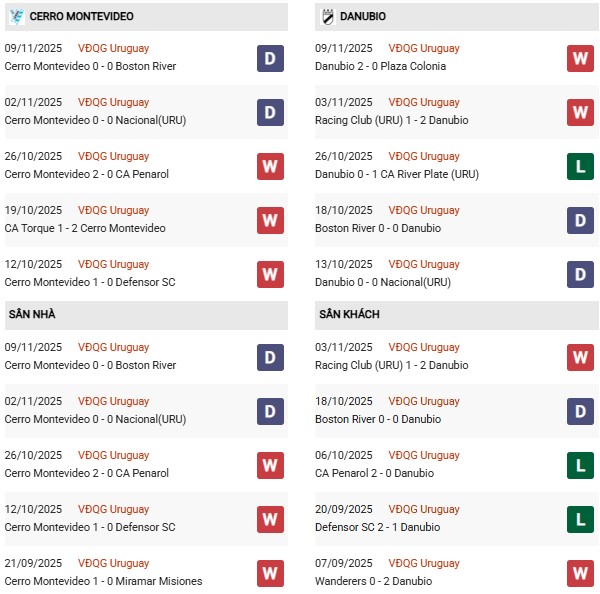Click the DANUBIO header title

[x=364, y=17]
